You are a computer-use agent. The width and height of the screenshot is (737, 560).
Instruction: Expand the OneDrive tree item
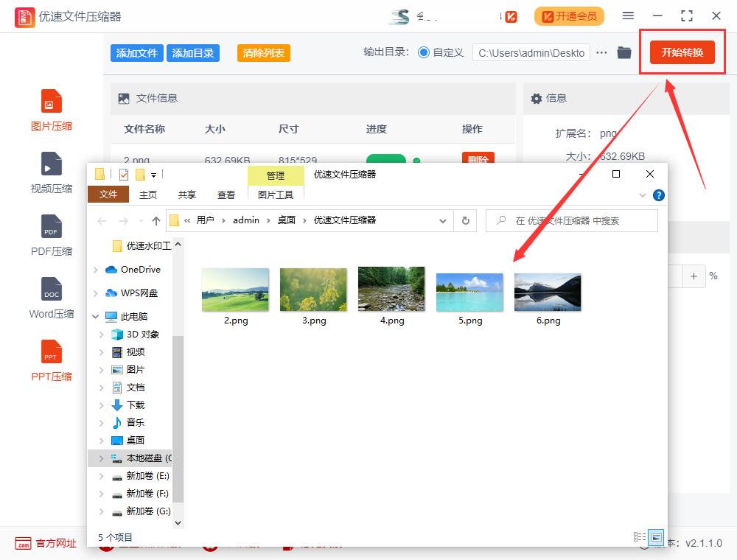(95, 269)
